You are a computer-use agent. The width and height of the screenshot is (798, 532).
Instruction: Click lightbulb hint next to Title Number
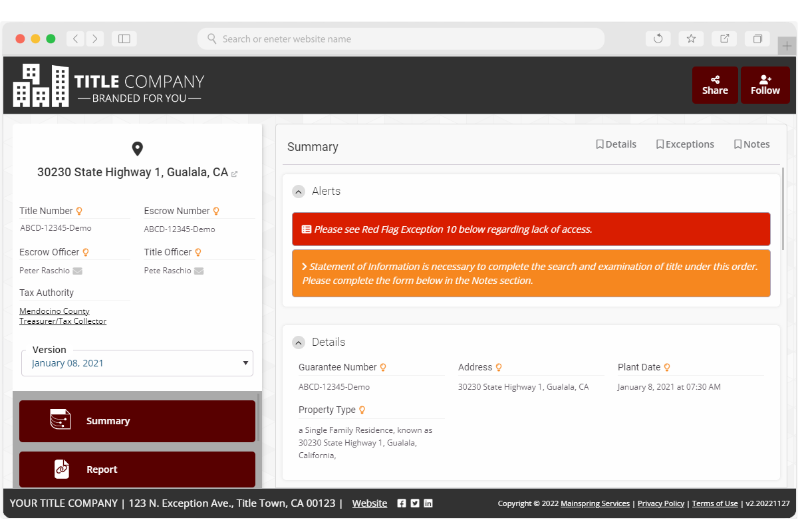click(79, 211)
